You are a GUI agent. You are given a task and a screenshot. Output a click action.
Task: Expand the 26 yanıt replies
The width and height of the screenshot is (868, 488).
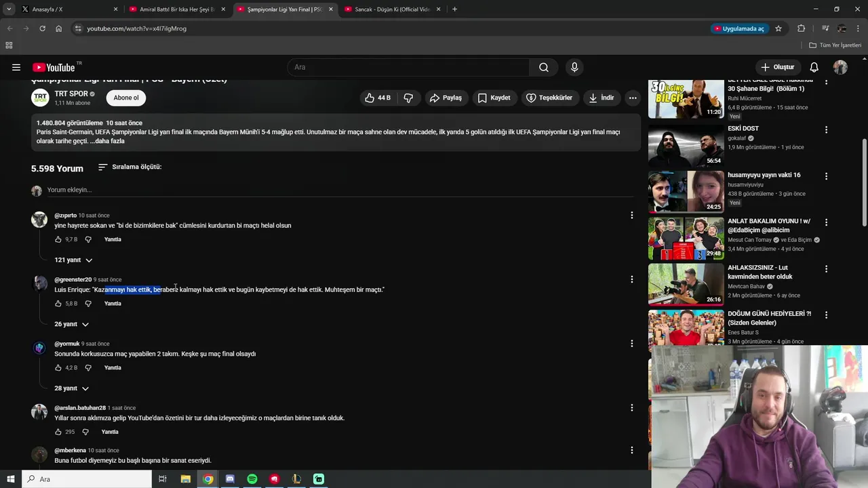(x=72, y=324)
